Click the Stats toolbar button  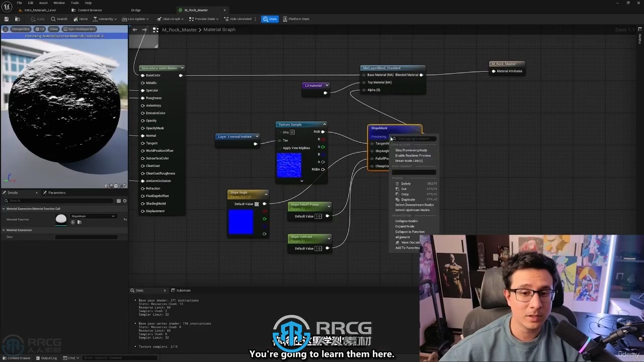pyautogui.click(x=270, y=19)
